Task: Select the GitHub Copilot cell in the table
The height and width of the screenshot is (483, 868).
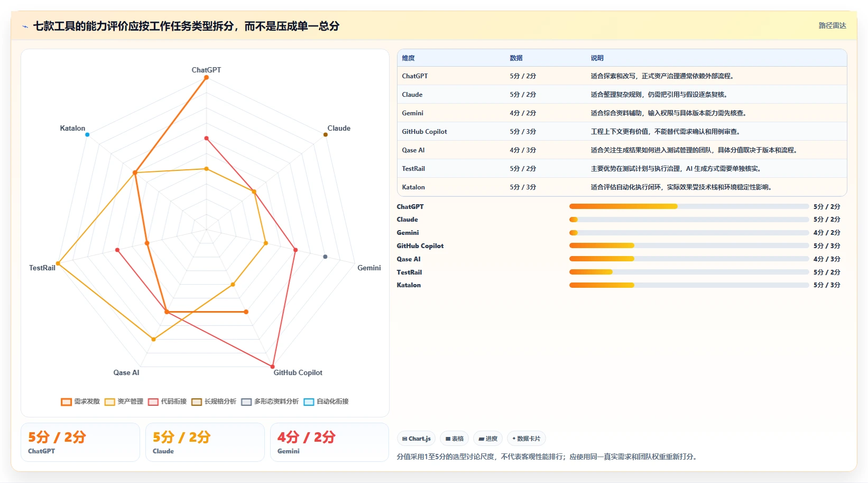Action: (424, 132)
